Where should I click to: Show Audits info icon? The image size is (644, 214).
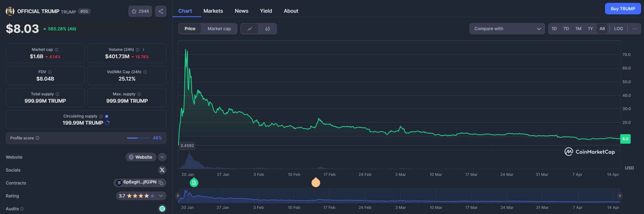22,209
